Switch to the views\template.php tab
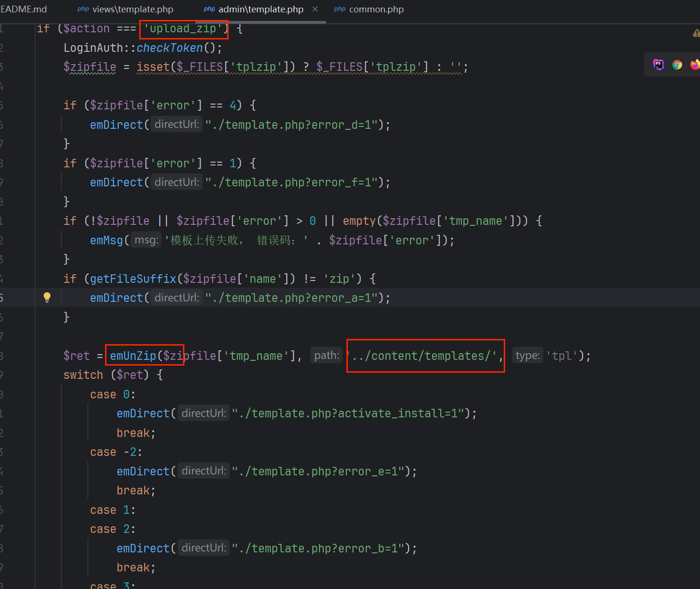 click(x=133, y=10)
